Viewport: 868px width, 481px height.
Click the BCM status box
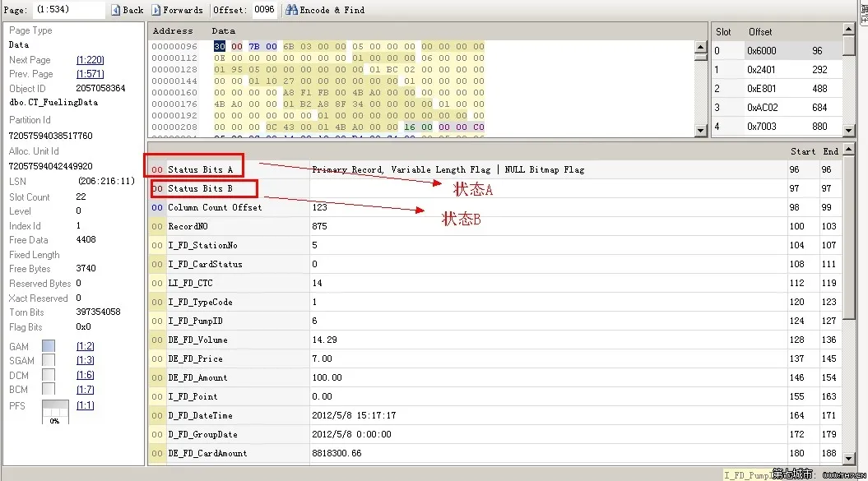pyautogui.click(x=49, y=390)
